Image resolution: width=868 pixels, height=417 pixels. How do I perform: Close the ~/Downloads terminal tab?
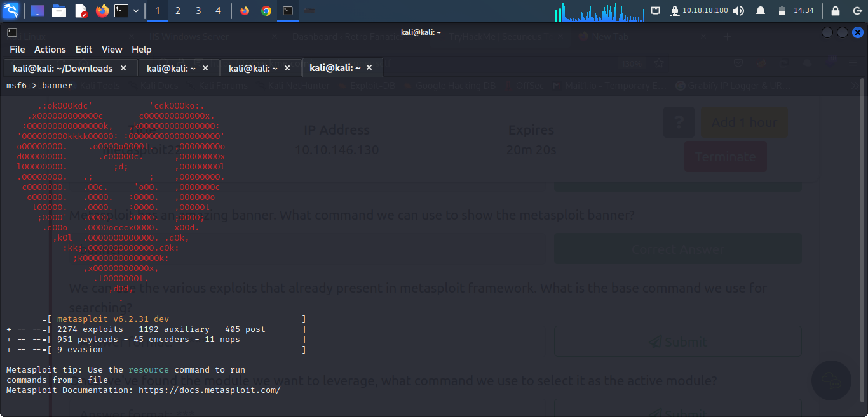[123, 68]
